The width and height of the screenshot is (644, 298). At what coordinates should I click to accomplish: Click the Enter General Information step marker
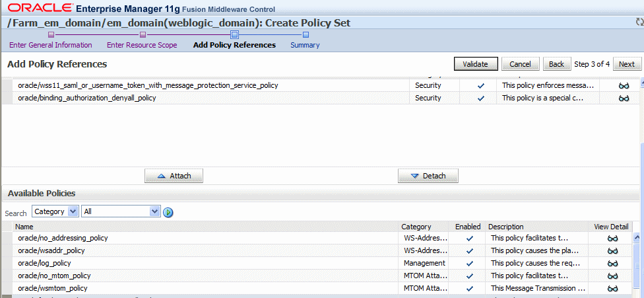(x=51, y=35)
